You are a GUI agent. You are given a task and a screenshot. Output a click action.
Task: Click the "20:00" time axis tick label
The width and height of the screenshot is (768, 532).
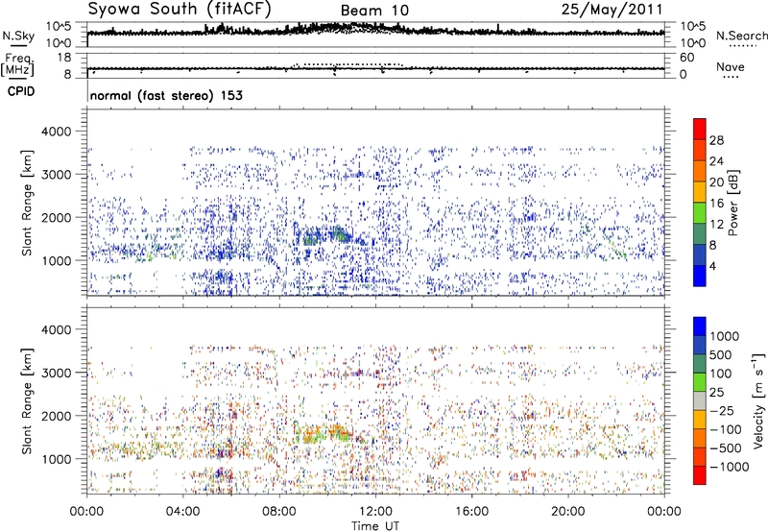[568, 512]
